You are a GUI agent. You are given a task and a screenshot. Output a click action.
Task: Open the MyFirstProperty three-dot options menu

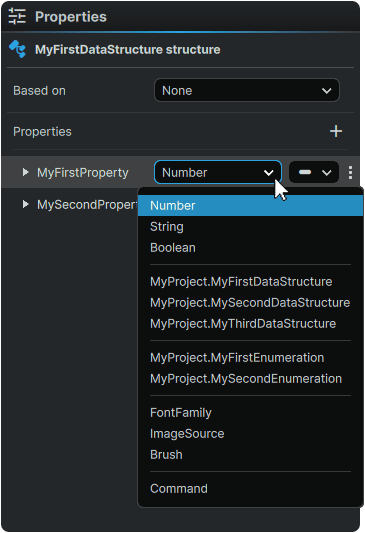350,173
